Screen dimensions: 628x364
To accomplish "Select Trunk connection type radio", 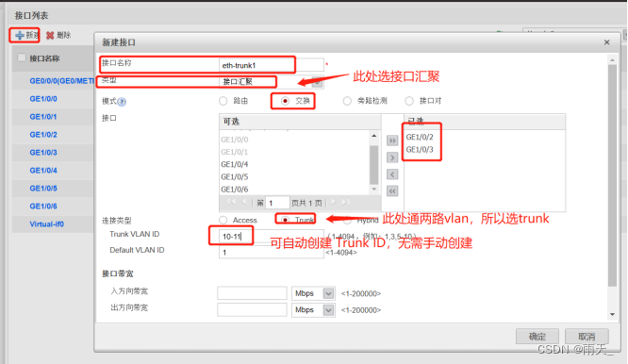I will pyautogui.click(x=285, y=220).
